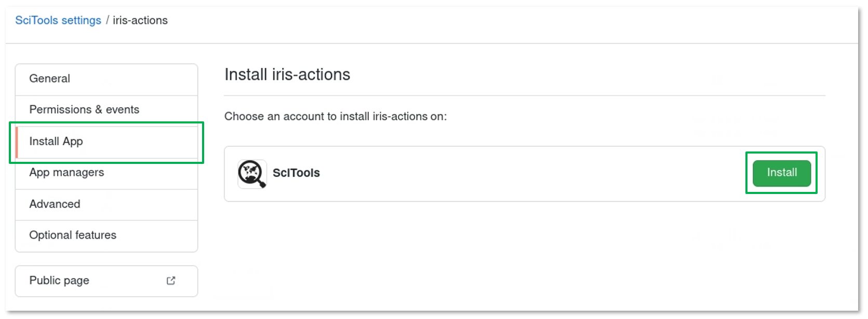
Task: Click the iris-actions breadcrumb text
Action: (140, 20)
